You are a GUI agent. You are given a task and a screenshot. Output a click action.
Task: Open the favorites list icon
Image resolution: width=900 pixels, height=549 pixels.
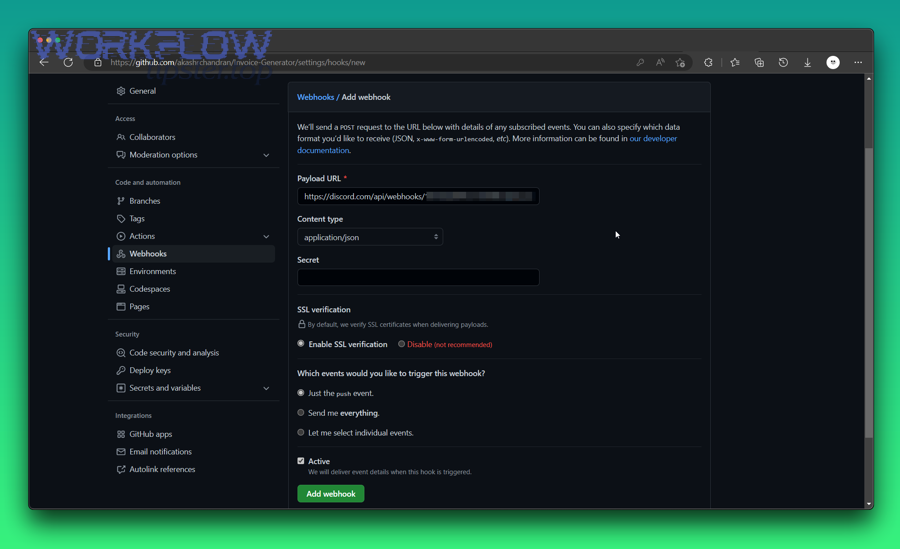click(x=735, y=62)
